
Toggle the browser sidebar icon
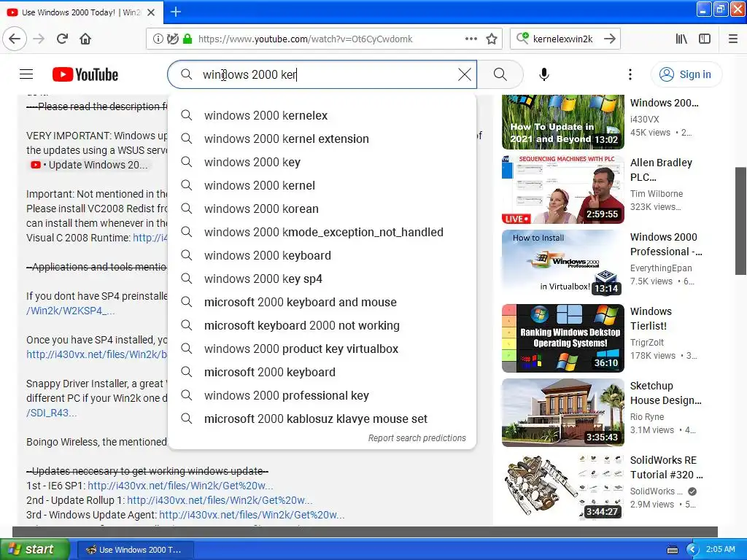(705, 39)
